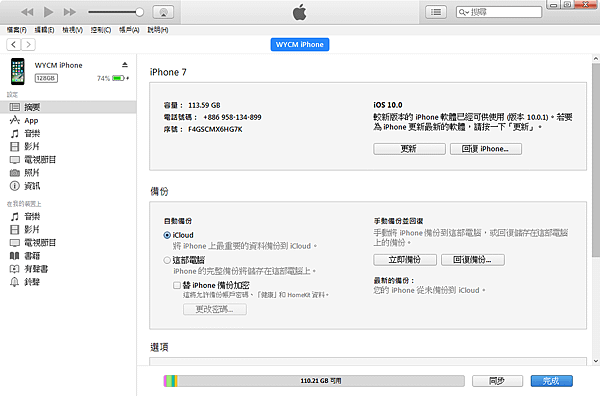
Task: Click the phone number +886 958-134-899
Action: [232, 117]
